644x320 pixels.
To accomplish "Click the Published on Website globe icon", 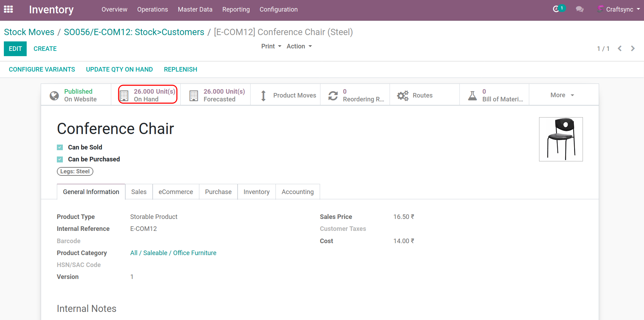I will coord(54,95).
